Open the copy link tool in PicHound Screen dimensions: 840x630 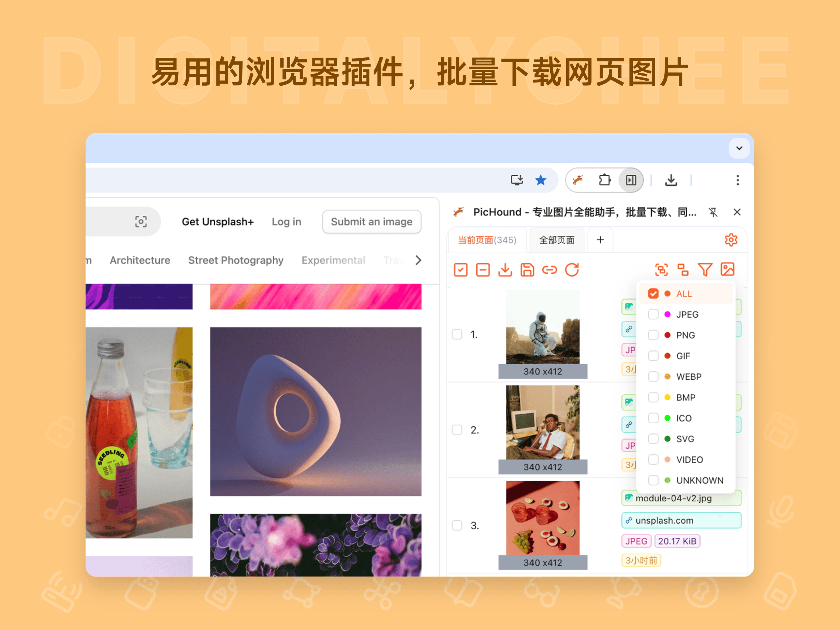(550, 270)
